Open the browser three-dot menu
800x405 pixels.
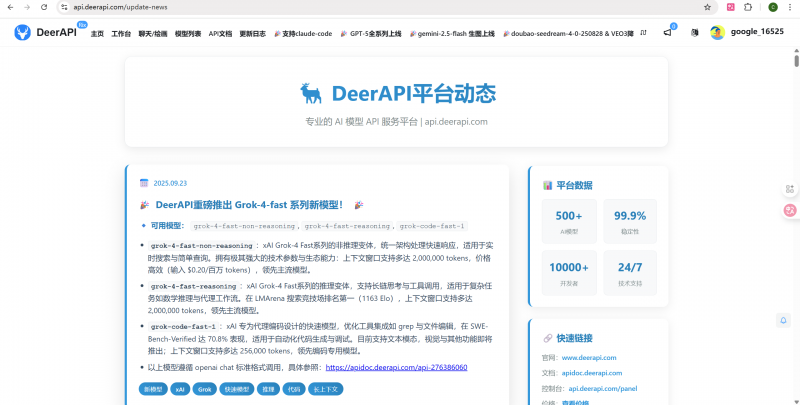pos(790,6)
